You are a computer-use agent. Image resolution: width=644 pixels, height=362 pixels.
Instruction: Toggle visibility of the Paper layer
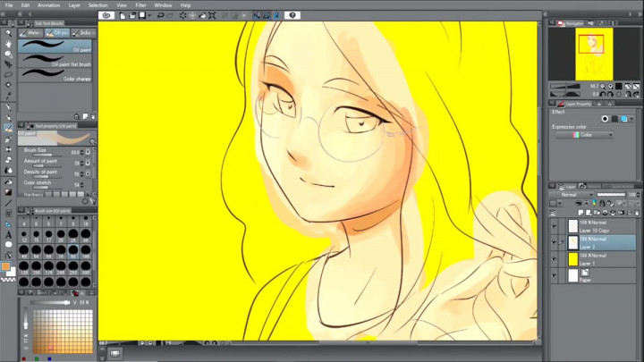553,276
